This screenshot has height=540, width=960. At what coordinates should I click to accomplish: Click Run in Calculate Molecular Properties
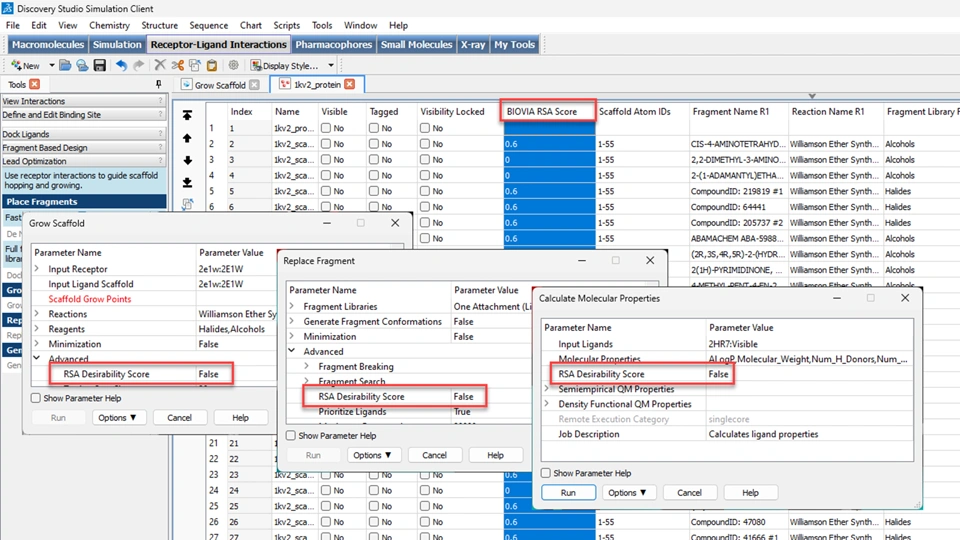[x=568, y=493]
